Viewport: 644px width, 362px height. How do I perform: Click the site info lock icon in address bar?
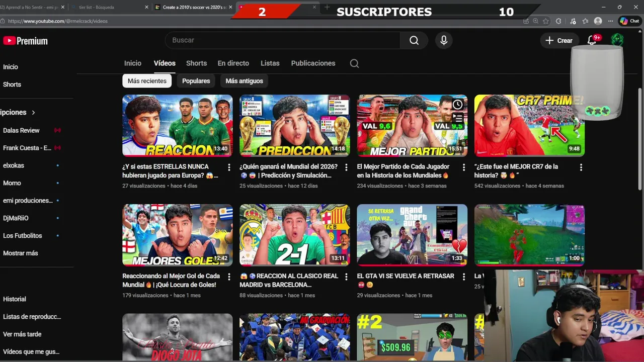coord(3,21)
